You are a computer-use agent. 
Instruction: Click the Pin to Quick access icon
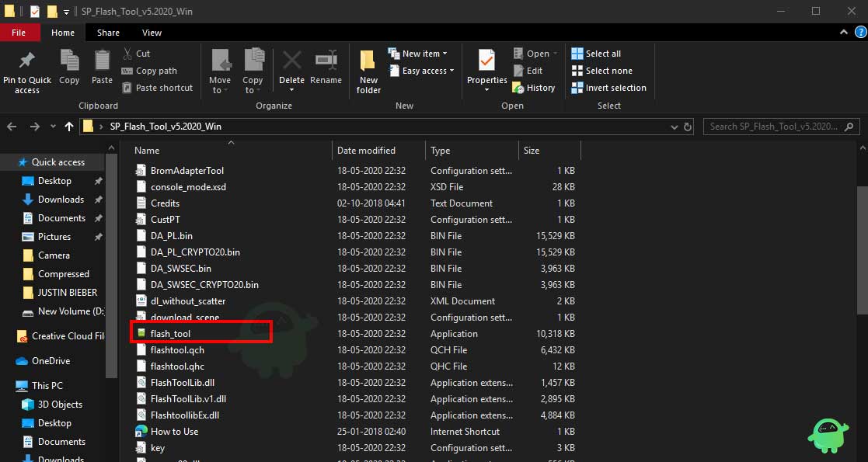coord(26,62)
